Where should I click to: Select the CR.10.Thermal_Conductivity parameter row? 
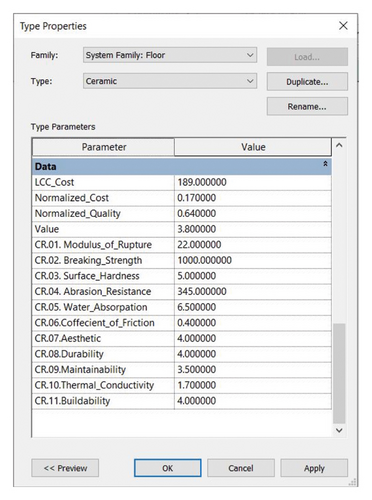pyautogui.click(x=182, y=385)
